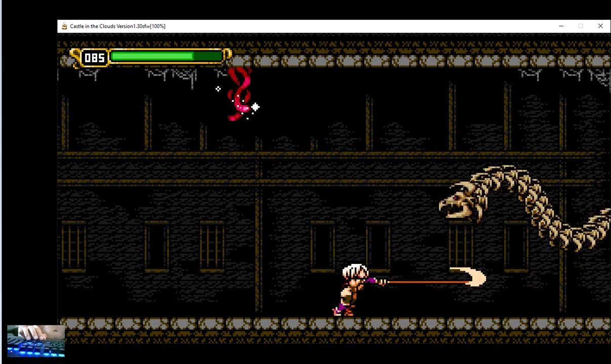Click the small sparkle left of red spirit
Viewport: 611px width, 364px height.
[218, 89]
